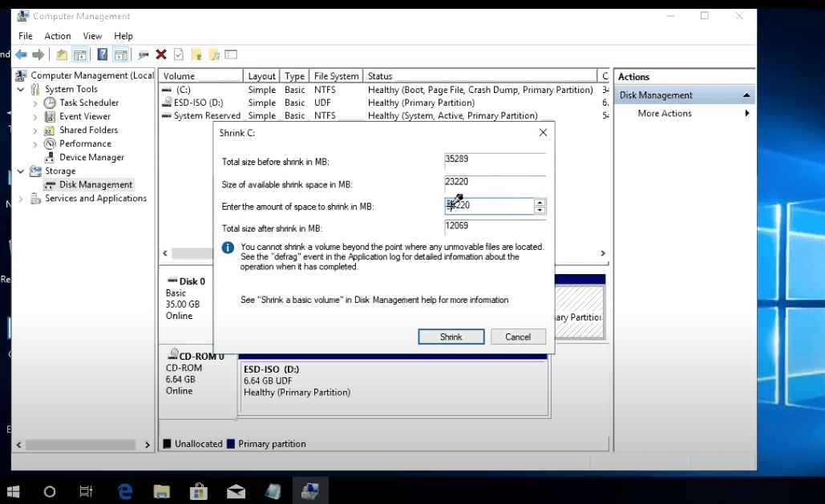The height and width of the screenshot is (504, 825).
Task: Open the Action menu
Action: pos(58,36)
